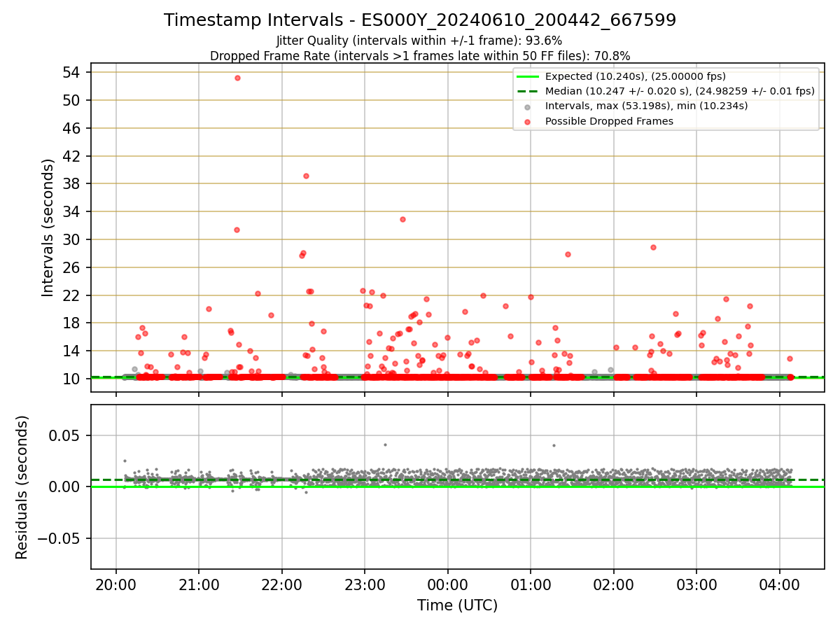Click the 'Time (UTC)' x-axis label

click(457, 605)
